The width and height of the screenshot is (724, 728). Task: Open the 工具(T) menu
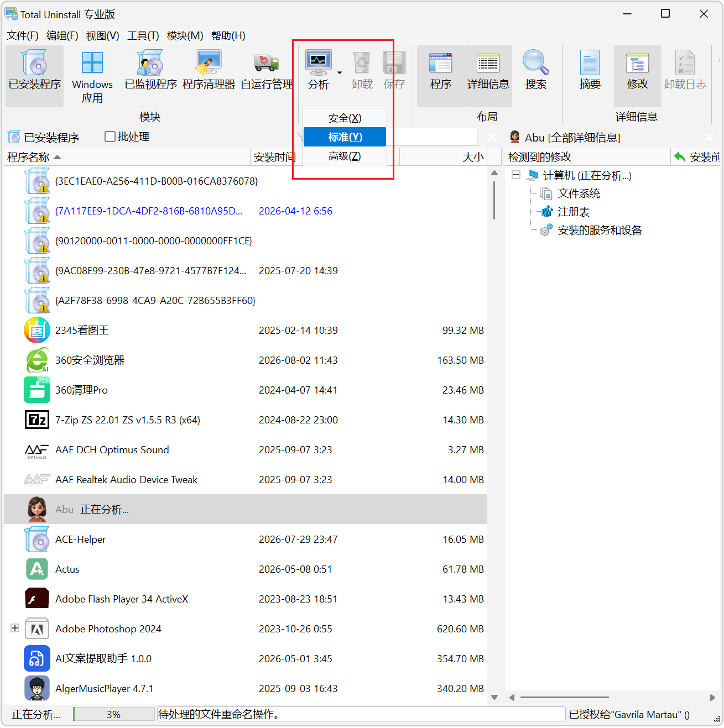[143, 35]
